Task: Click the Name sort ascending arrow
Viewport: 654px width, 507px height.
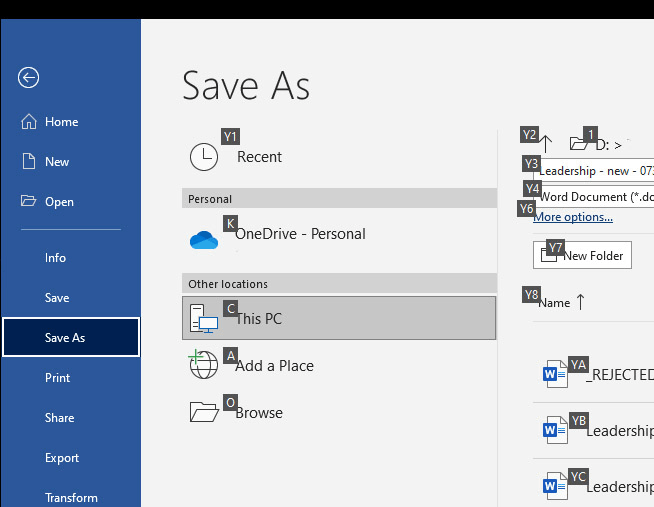Action: click(581, 301)
